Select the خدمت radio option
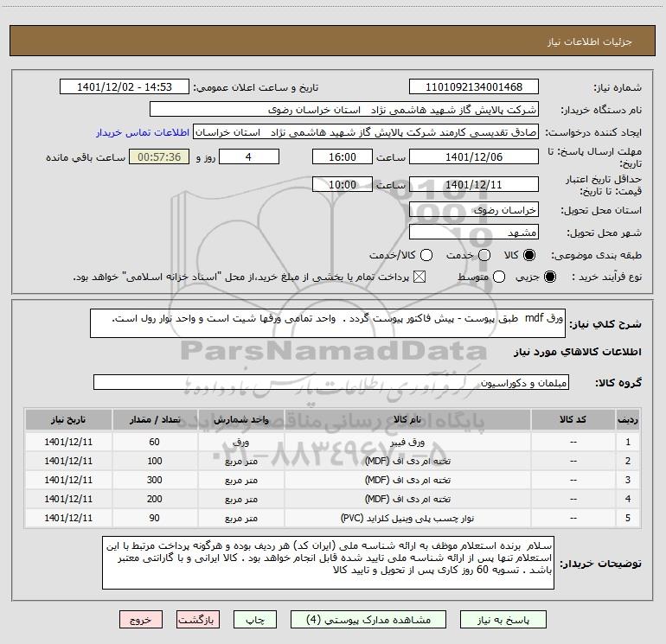The width and height of the screenshot is (666, 644). 483,256
